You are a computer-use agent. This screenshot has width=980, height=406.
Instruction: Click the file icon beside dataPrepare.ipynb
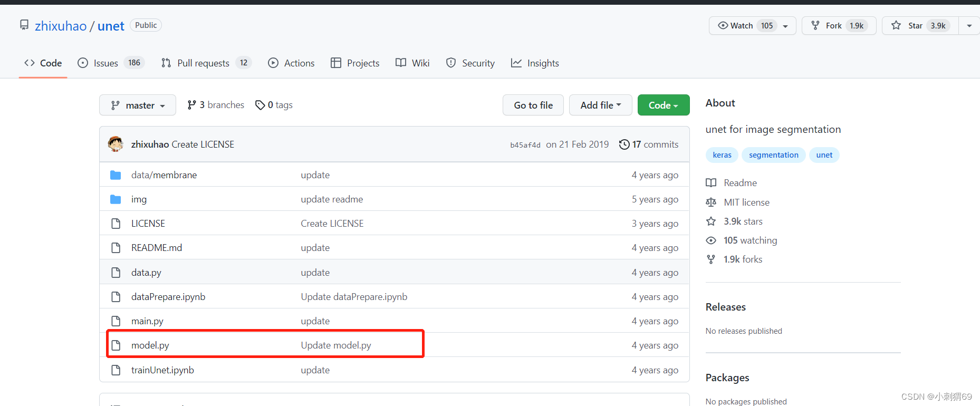coord(116,297)
